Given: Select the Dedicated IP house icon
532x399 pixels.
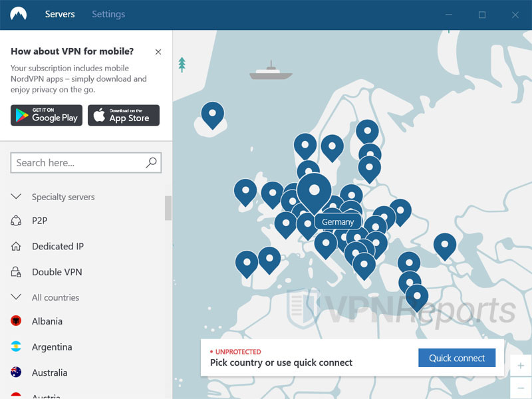Looking at the screenshot, I should [x=16, y=246].
